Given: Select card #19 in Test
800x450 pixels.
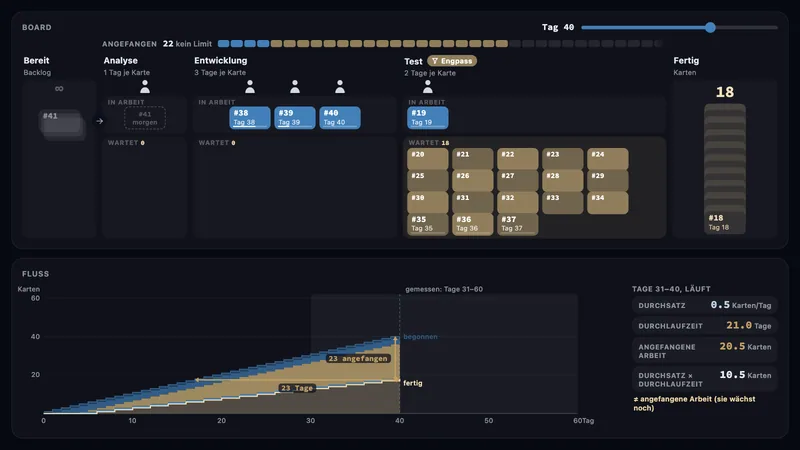Looking at the screenshot, I should (x=428, y=117).
